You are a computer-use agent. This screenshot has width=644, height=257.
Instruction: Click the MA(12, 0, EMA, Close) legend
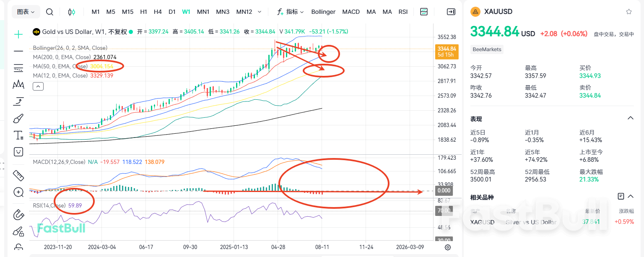click(60, 75)
